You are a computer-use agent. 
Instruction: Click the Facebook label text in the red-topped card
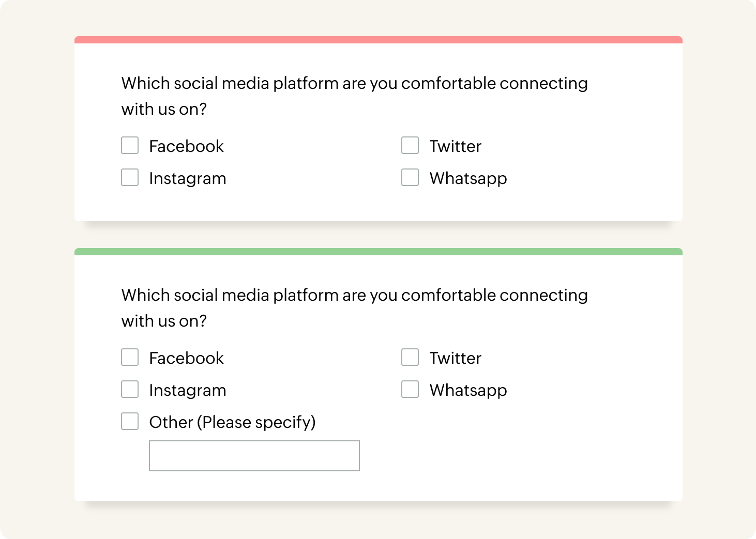tap(186, 146)
